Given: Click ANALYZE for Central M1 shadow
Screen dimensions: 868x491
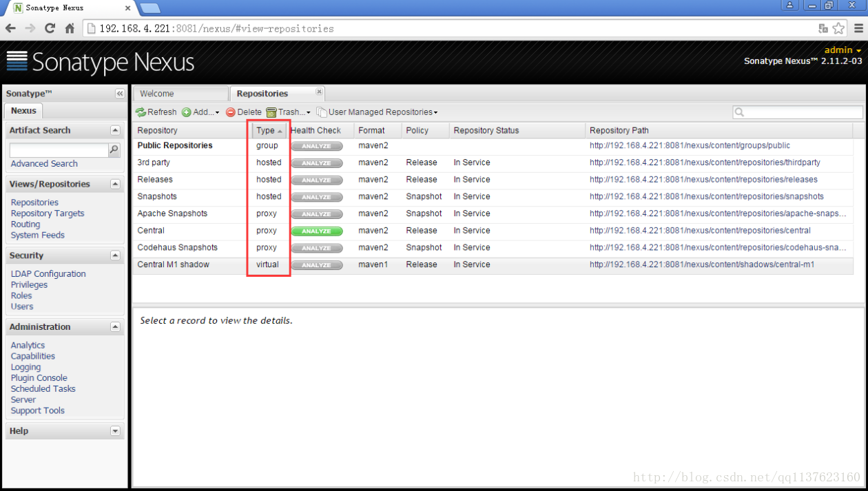Looking at the screenshot, I should pyautogui.click(x=317, y=265).
